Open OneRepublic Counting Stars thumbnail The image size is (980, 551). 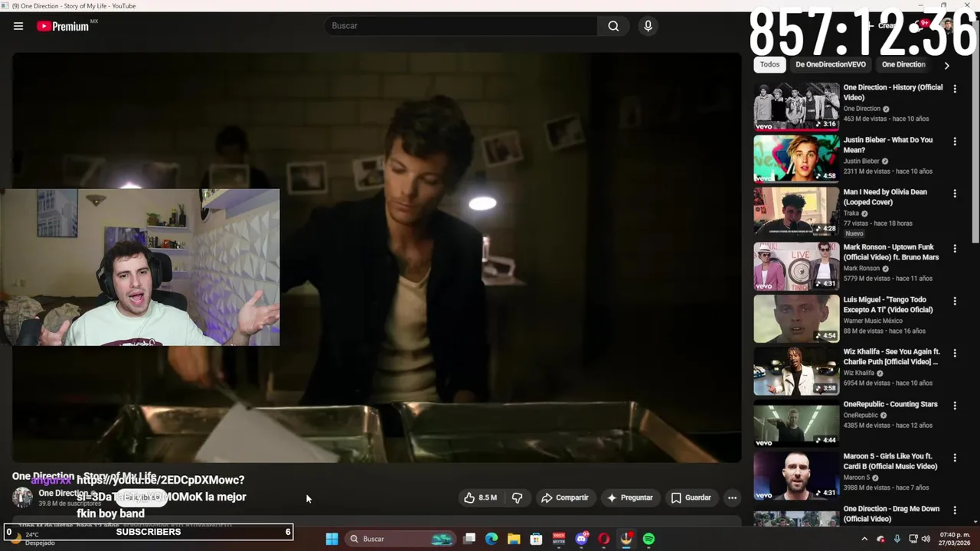[796, 422]
